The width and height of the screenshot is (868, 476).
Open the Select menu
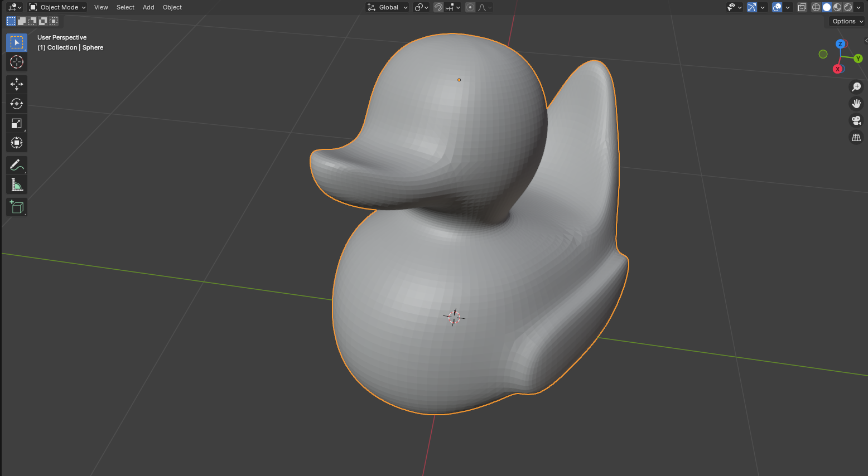click(125, 7)
